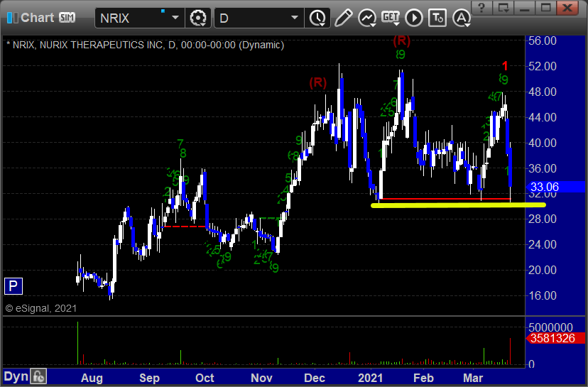Click the Aug label on time axis
Screen dimensions: 588x387
point(92,378)
